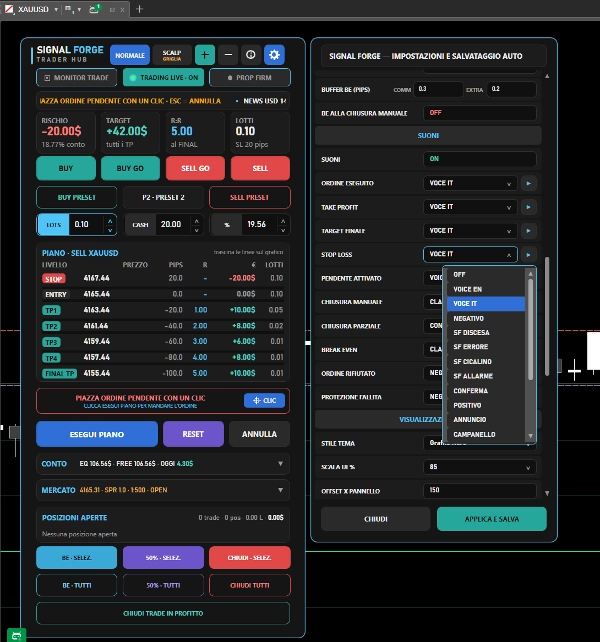Choose SF DISCESA in the sound list
The image size is (600, 642).
[x=486, y=332]
